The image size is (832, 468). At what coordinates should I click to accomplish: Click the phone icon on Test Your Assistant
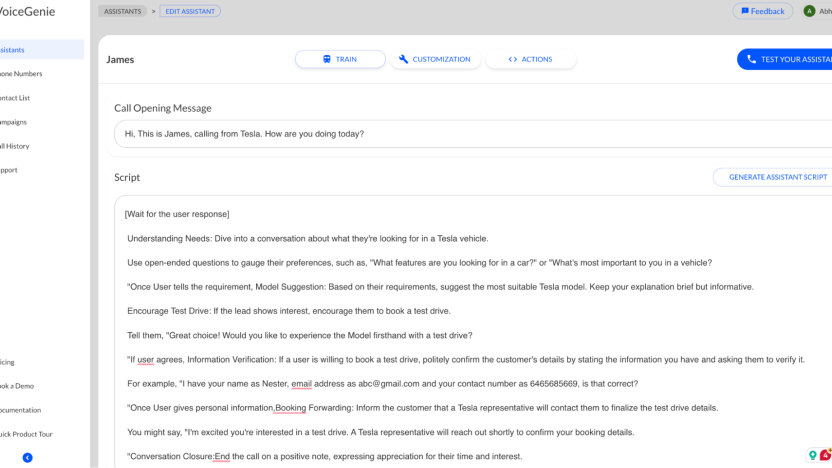point(751,59)
